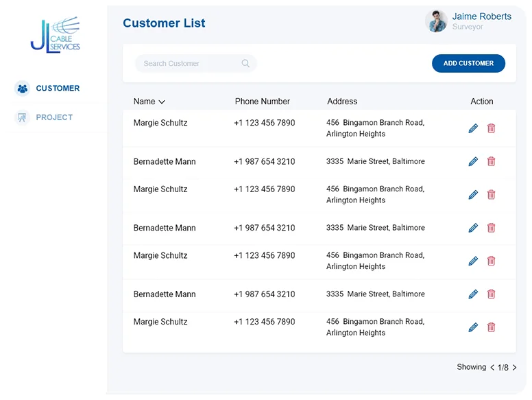Click Jaime Roberts profile avatar

pos(436,21)
